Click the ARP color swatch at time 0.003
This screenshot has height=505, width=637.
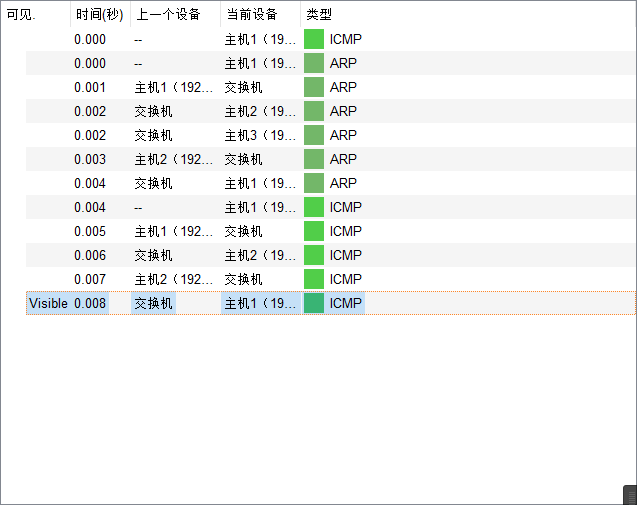pos(314,159)
